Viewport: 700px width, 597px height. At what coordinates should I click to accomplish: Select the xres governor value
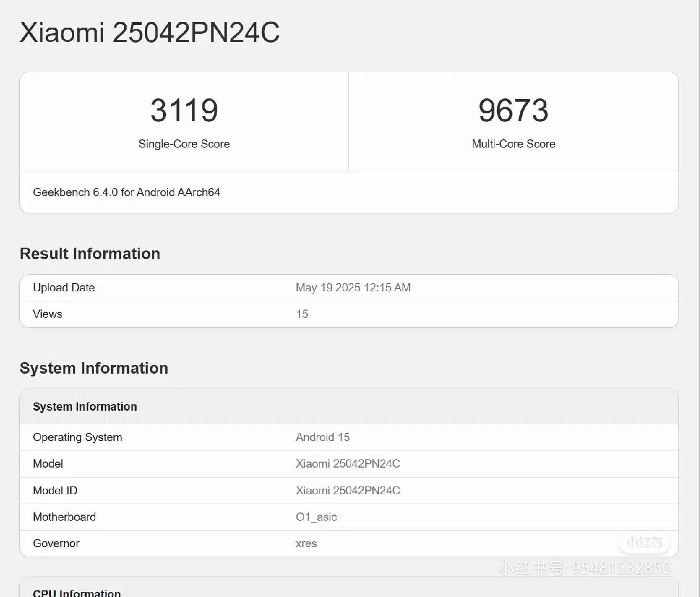tap(306, 543)
